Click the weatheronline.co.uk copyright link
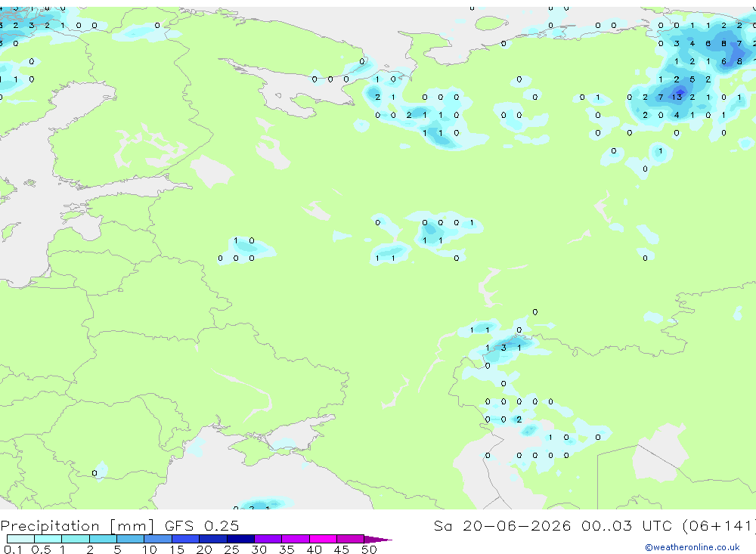Image resolution: width=756 pixels, height=554 pixels. pos(692,547)
